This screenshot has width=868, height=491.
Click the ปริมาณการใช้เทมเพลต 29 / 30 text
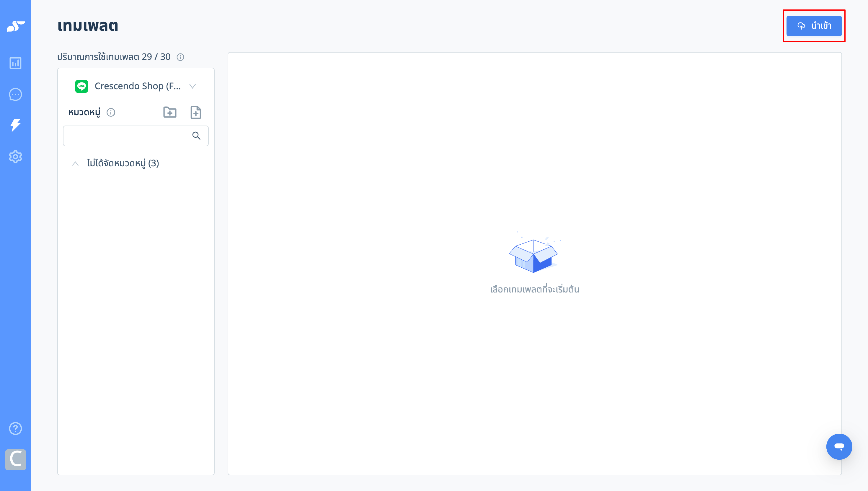pyautogui.click(x=114, y=57)
